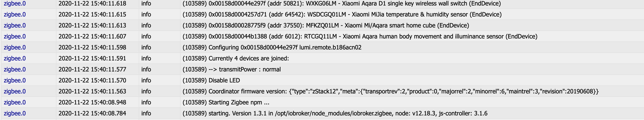Click the MFKZQ01LM smart home cube message
Screen dimensions: 644x120
(326, 25)
